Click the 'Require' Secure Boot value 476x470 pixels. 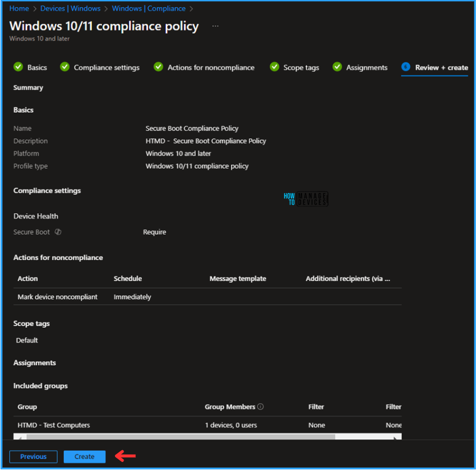pyautogui.click(x=155, y=232)
